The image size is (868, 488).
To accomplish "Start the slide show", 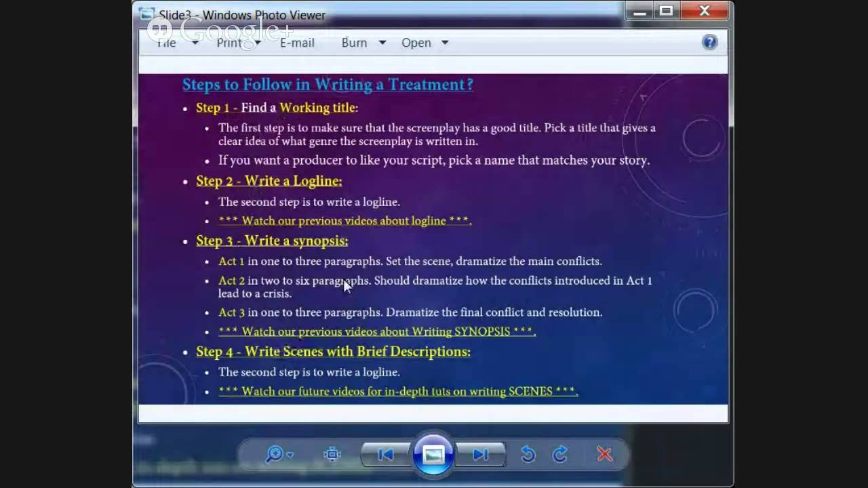I will 433,454.
